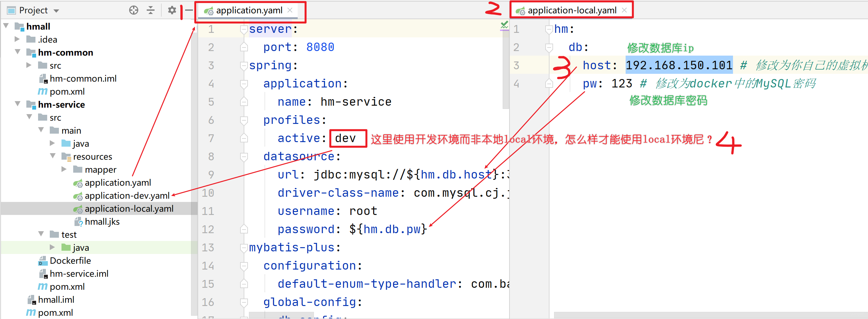868x319 pixels.
Task: Select application-local.yaml in project tree
Action: [x=129, y=208]
